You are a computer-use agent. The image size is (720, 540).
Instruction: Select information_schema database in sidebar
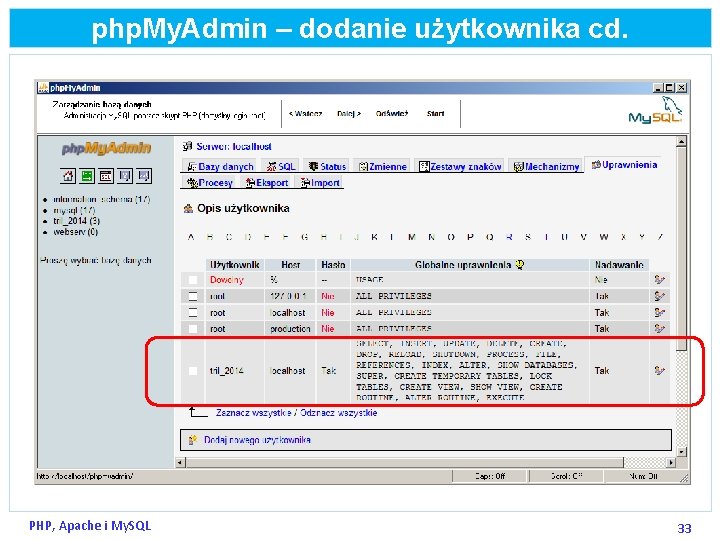click(x=101, y=199)
